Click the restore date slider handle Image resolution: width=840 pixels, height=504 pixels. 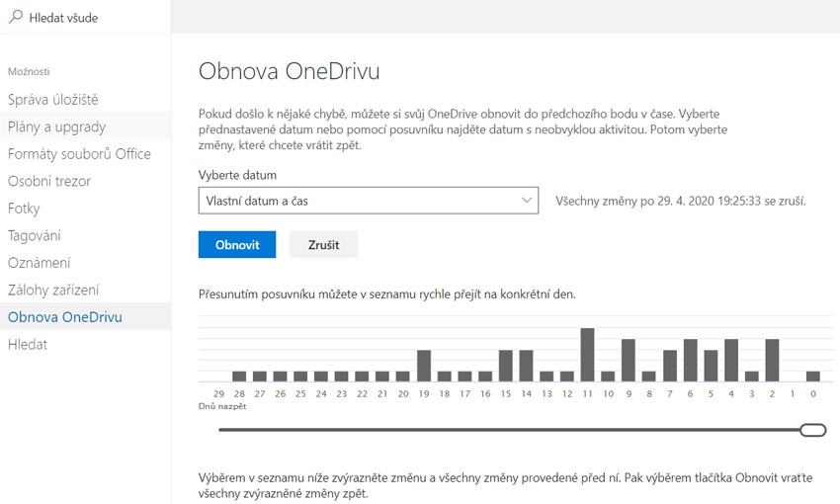(812, 430)
